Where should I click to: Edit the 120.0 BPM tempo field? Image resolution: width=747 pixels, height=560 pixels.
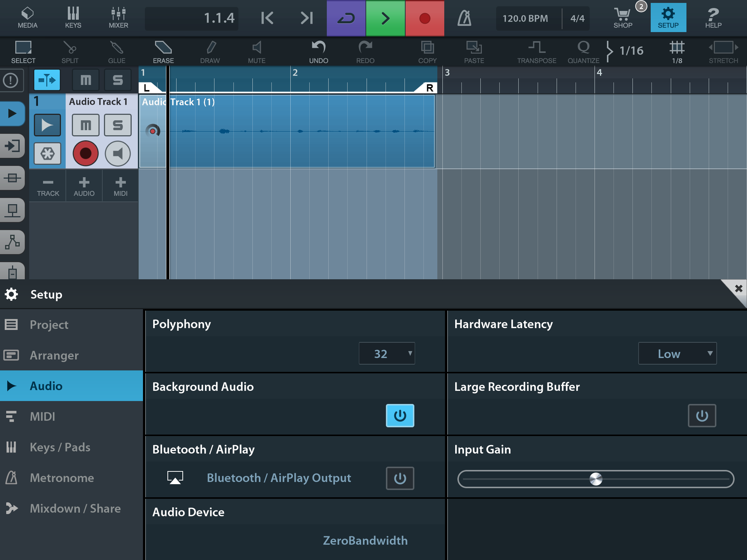525,18
